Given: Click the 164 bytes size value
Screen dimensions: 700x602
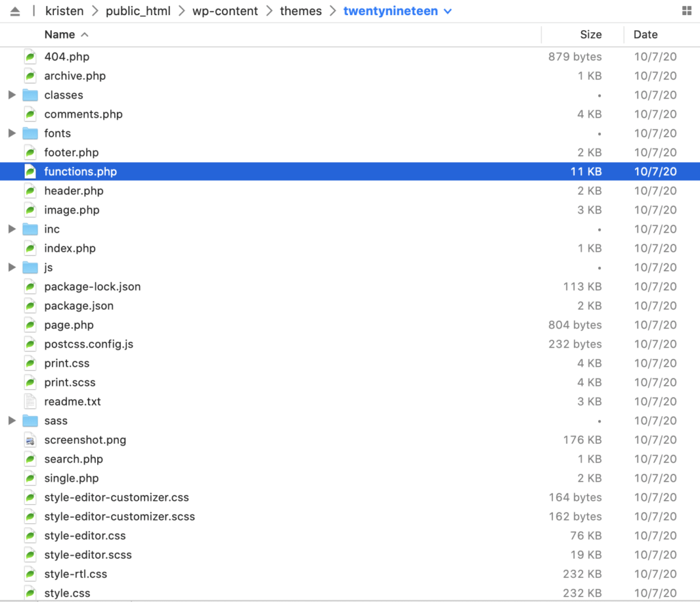Looking at the screenshot, I should pyautogui.click(x=575, y=497).
